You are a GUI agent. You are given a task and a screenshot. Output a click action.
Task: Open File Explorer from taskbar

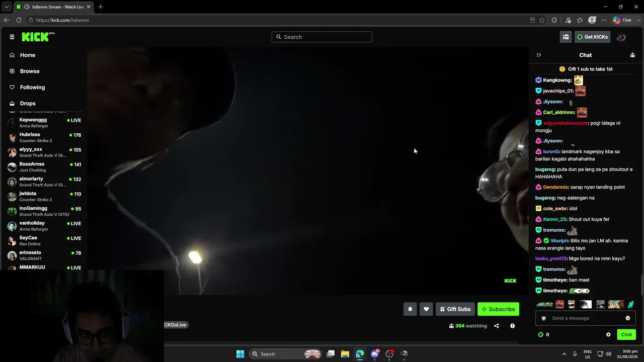pos(345,354)
